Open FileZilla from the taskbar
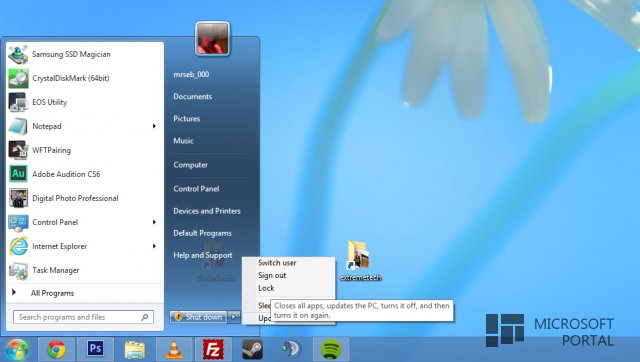The image size is (640, 362). (x=213, y=349)
